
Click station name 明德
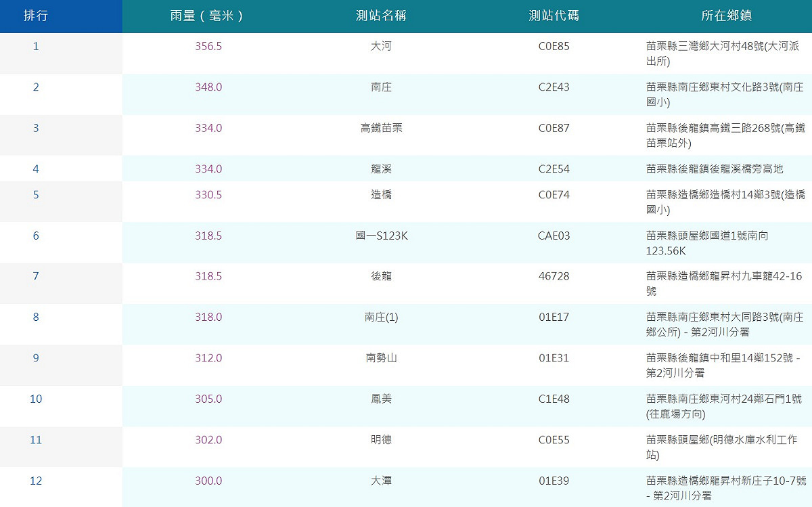(x=381, y=440)
